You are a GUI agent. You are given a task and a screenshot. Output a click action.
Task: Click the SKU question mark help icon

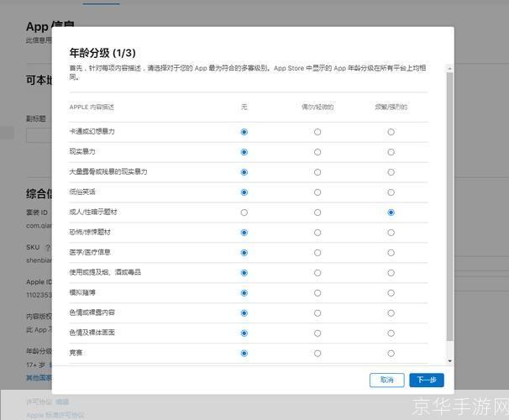pyautogui.click(x=48, y=249)
